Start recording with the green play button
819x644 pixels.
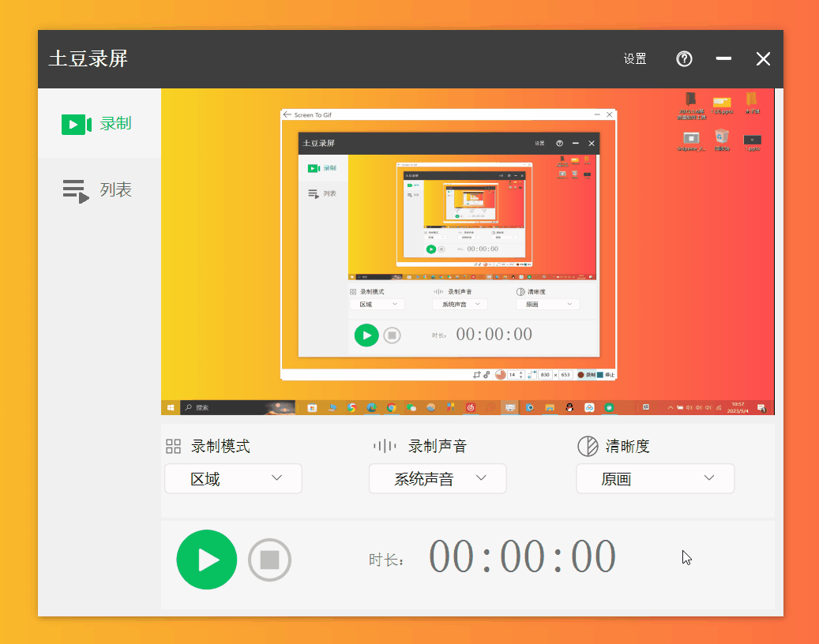pos(207,560)
